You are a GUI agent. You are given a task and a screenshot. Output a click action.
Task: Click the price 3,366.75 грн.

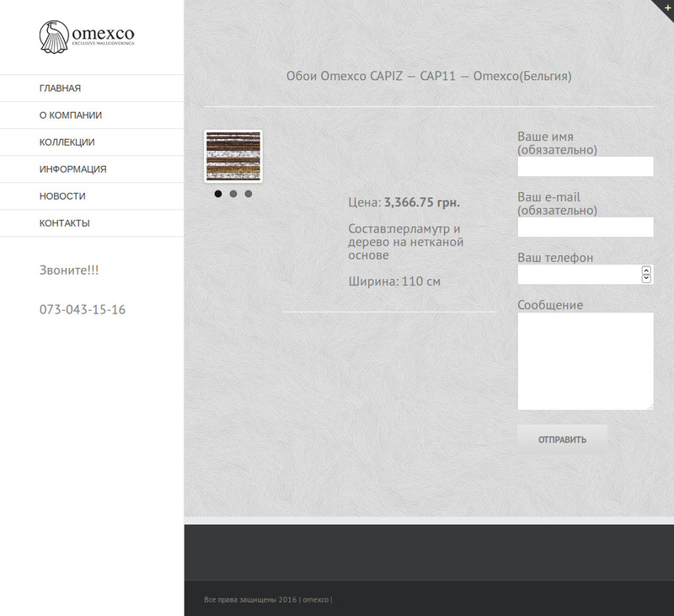pos(422,202)
